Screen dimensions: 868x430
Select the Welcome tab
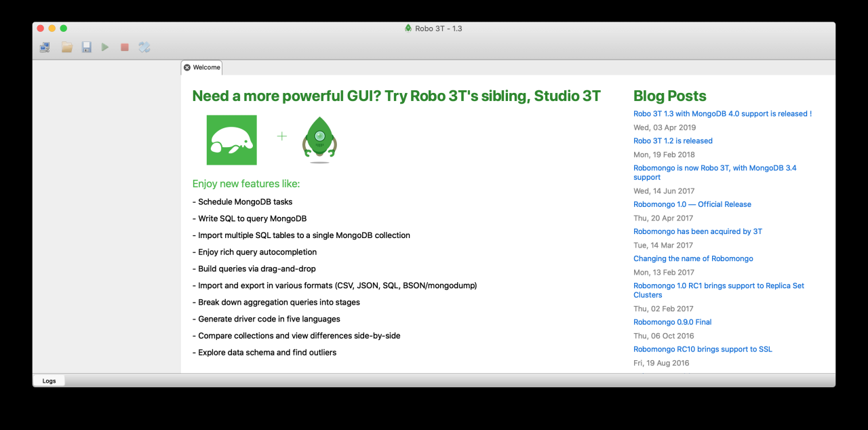pos(201,68)
